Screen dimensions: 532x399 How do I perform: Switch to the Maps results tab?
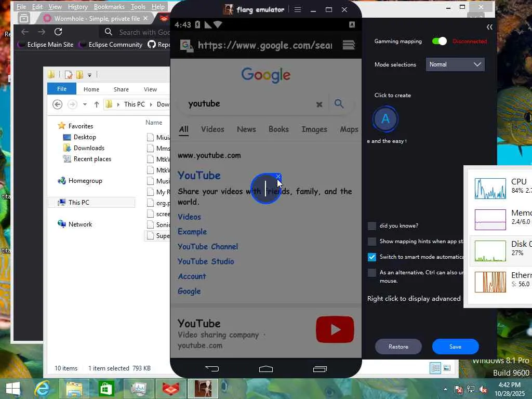coord(349,129)
